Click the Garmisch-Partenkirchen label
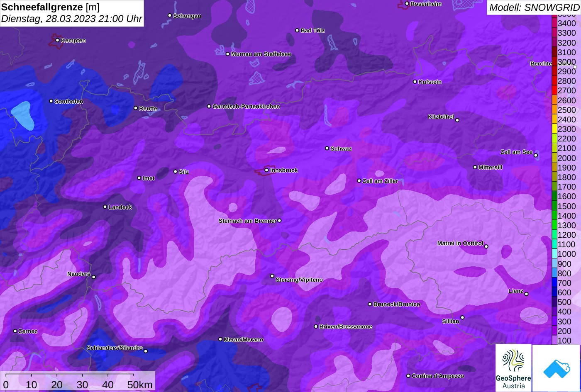This screenshot has width=581, height=392. click(x=246, y=106)
